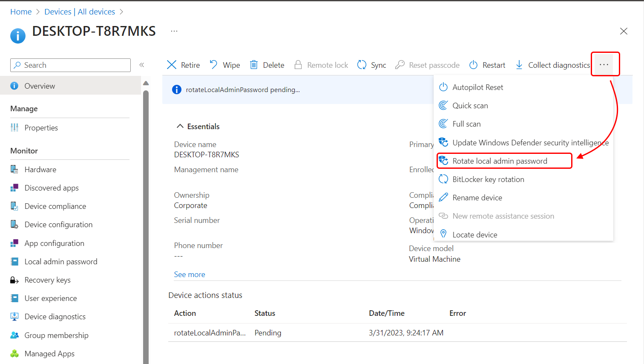
Task: Click the rotateLocalAdminPassword pending notification
Action: click(243, 90)
